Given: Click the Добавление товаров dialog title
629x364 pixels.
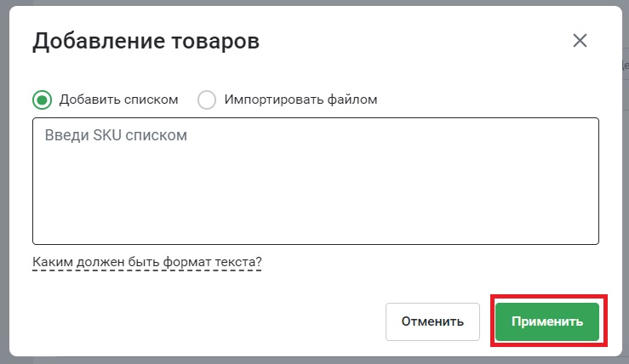Looking at the screenshot, I should [x=146, y=42].
